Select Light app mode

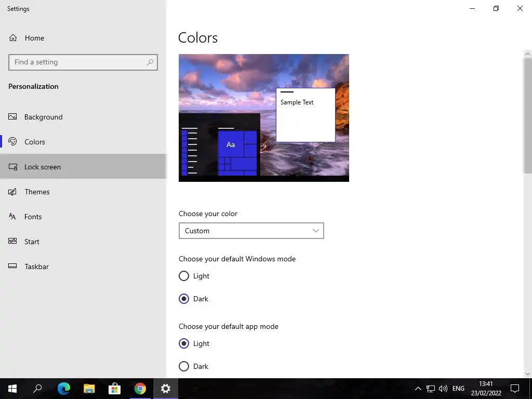tap(184, 343)
